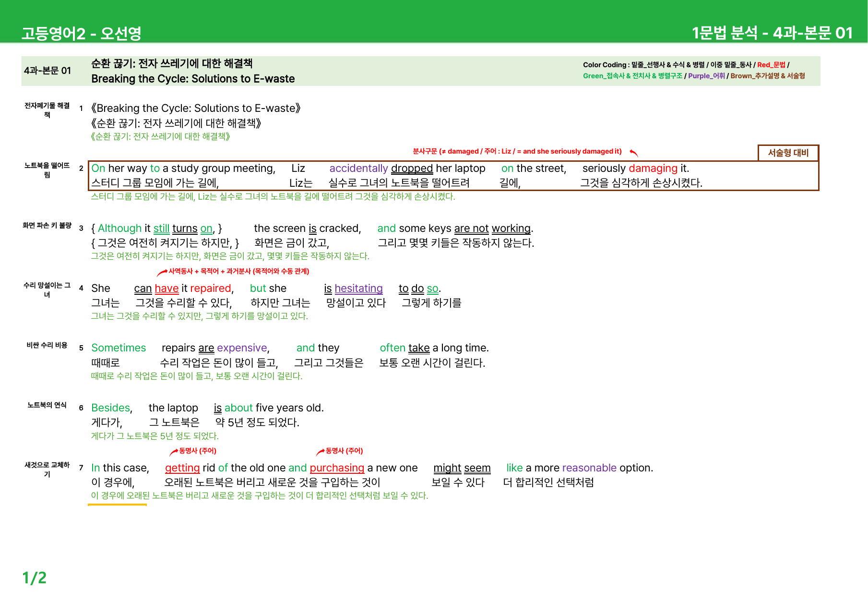Viewport: 868px width, 614px height.
Task: Click the red note '분사구문 (≠ damaged / 주어 : Liz ...)'
Action: [x=517, y=151]
